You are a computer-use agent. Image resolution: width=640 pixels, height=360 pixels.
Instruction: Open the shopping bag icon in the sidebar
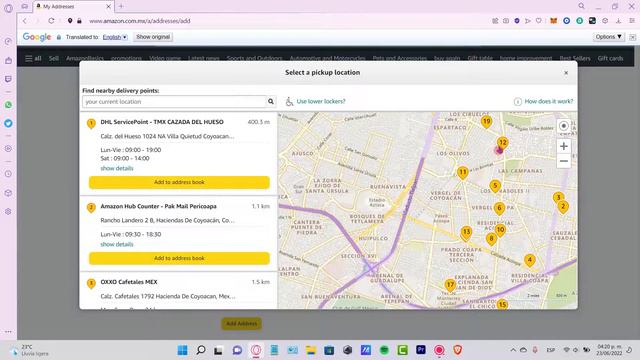pyautogui.click(x=8, y=60)
